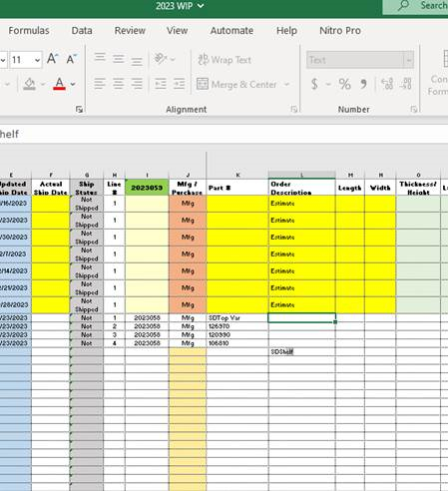The image size is (448, 491).
Task: Apply percent style
Action: (x=344, y=84)
